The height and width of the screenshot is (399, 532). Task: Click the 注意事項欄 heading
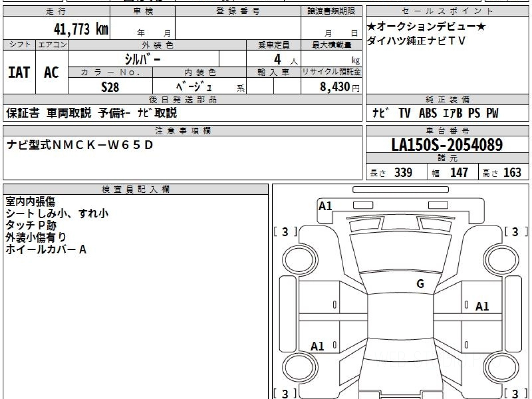[183, 131]
